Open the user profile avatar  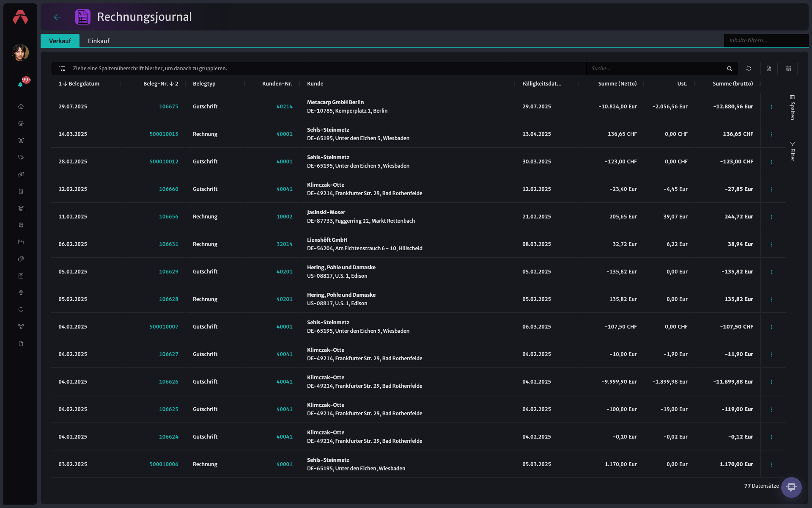[x=20, y=52]
